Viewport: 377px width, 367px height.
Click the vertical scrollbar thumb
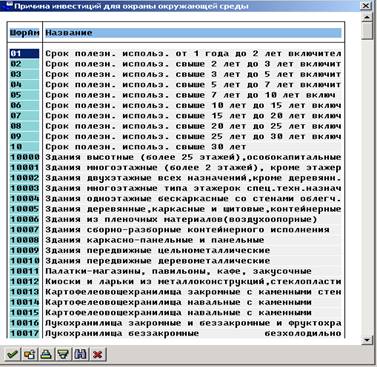coord(367,31)
